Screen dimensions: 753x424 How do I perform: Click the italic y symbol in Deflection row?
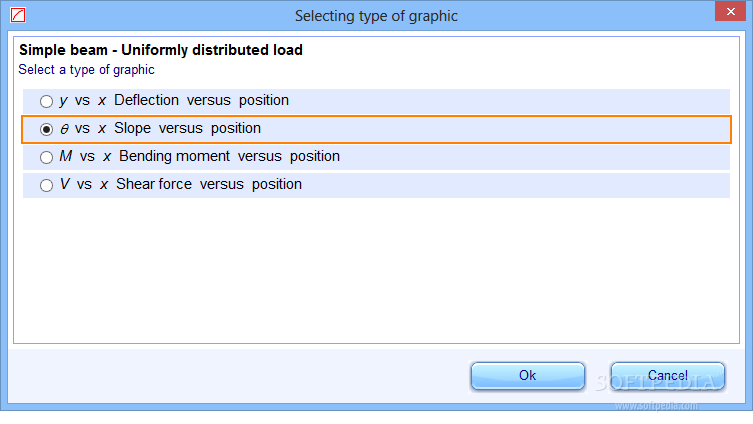click(x=63, y=101)
